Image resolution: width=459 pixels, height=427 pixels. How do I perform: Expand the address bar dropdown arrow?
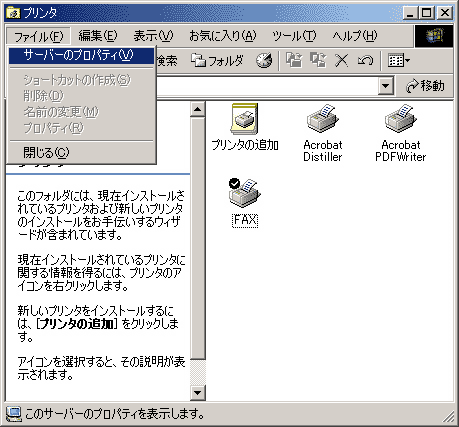pyautogui.click(x=386, y=86)
